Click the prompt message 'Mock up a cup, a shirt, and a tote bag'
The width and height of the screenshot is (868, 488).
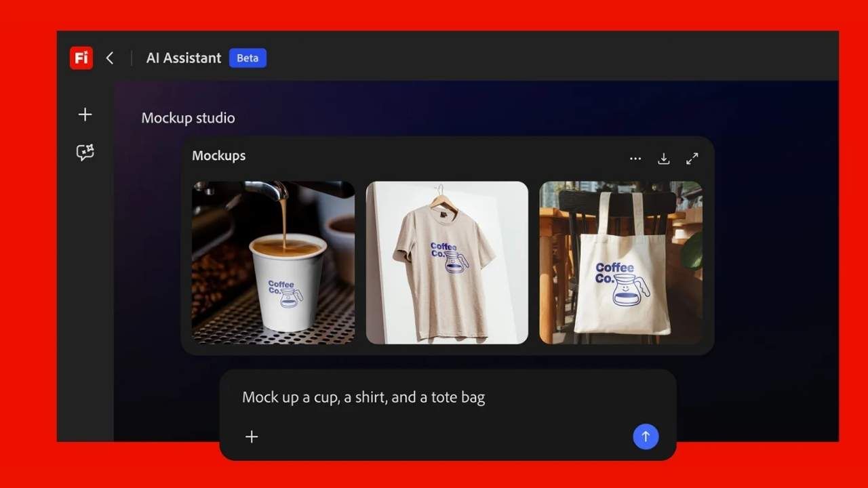(363, 397)
